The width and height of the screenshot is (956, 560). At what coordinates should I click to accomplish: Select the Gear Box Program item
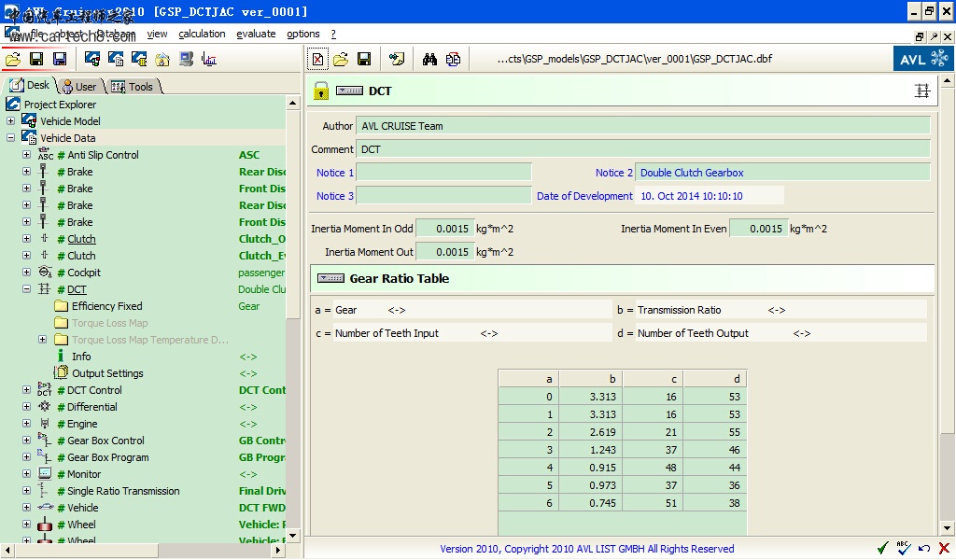[108, 457]
